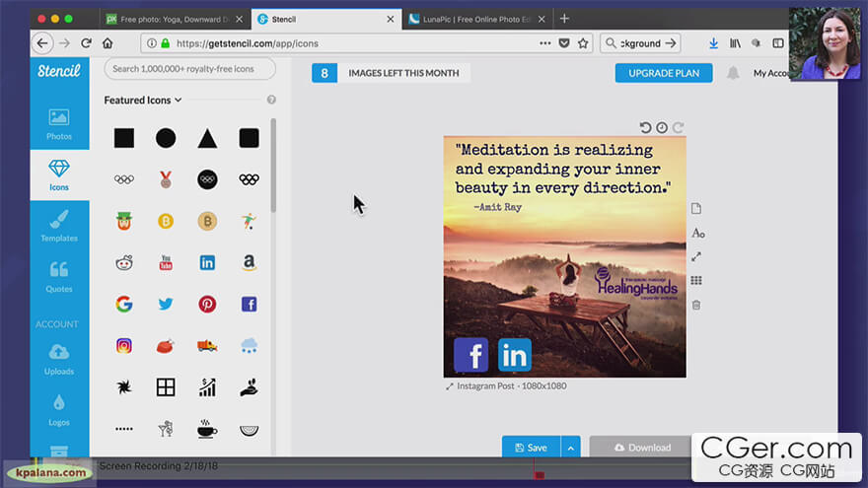This screenshot has height=488, width=868.
Task: Focus the royalty-free icons search field
Action: point(189,69)
